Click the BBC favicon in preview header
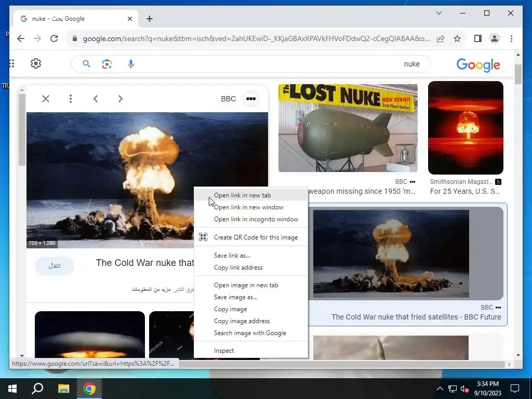 click(251, 99)
